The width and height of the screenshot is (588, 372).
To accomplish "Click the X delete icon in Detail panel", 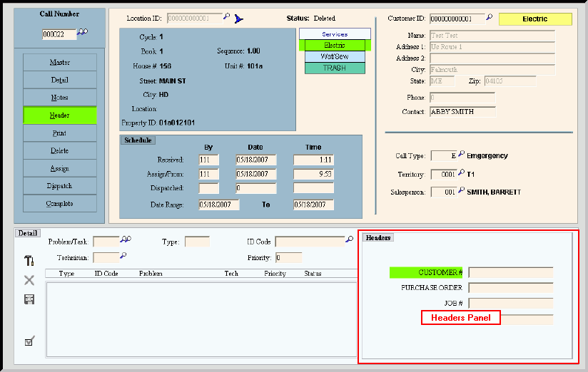I will 29,280.
